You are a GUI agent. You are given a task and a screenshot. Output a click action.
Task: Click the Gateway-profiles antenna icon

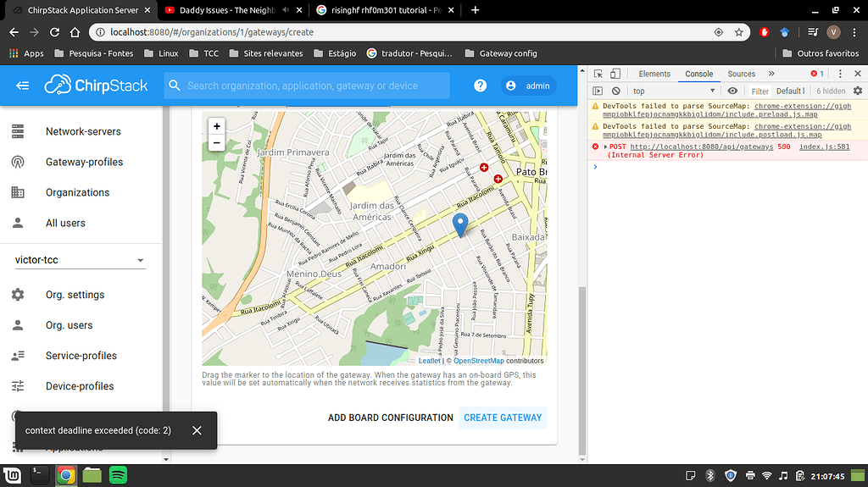(x=18, y=162)
